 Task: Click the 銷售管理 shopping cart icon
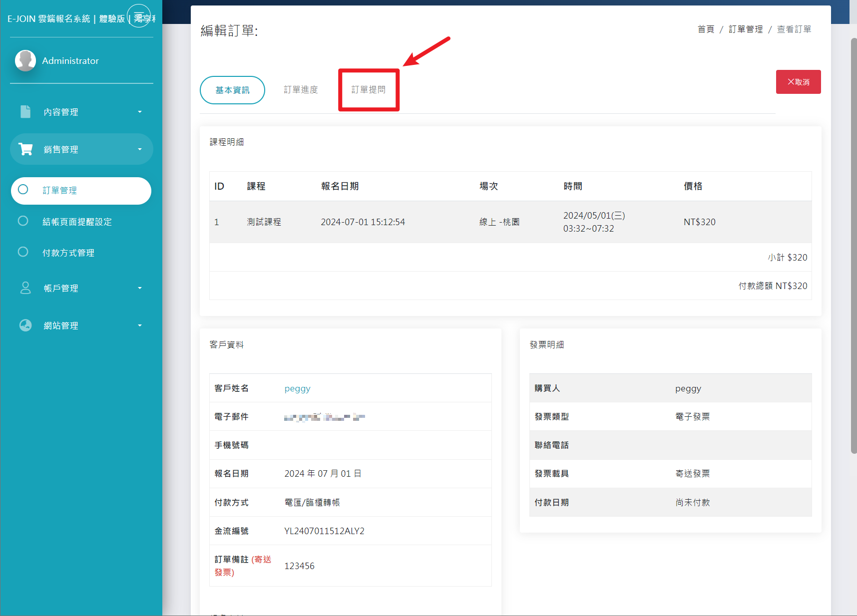(x=25, y=149)
